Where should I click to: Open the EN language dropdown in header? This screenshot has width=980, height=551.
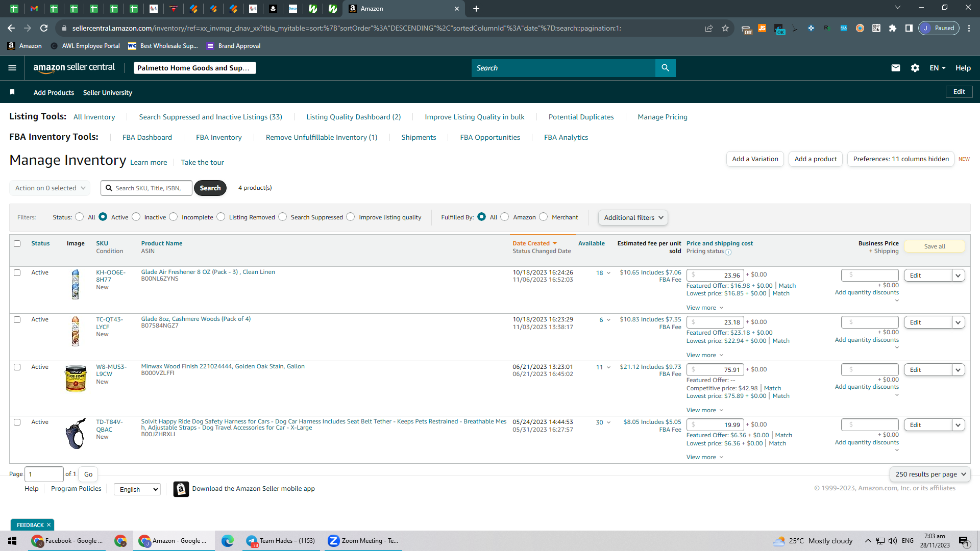click(938, 68)
